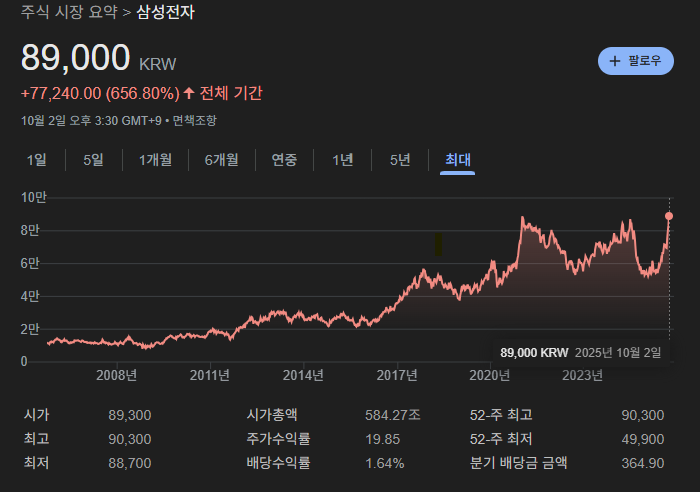Select the 5일 time range tab
The image size is (700, 492).
click(93, 160)
